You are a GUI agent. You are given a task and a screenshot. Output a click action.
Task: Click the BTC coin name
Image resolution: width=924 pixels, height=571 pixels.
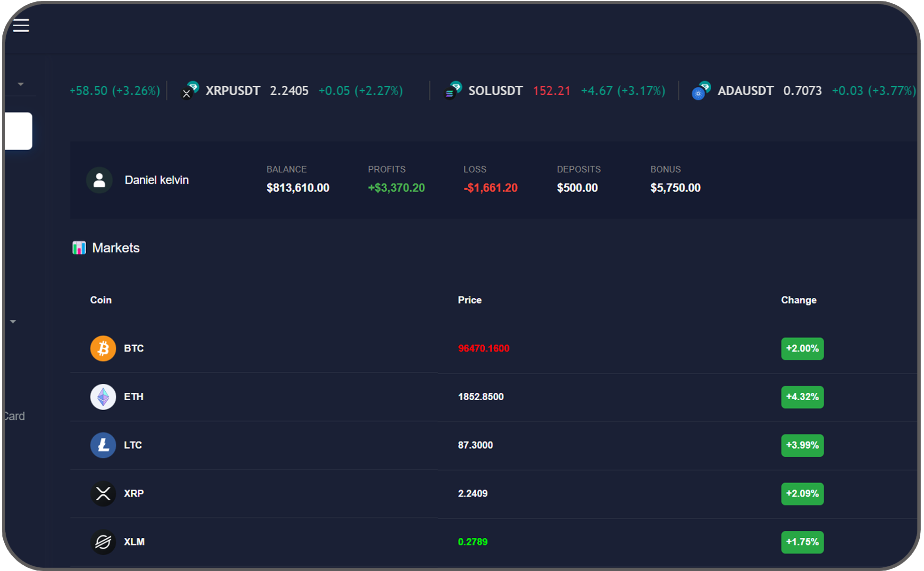click(134, 349)
